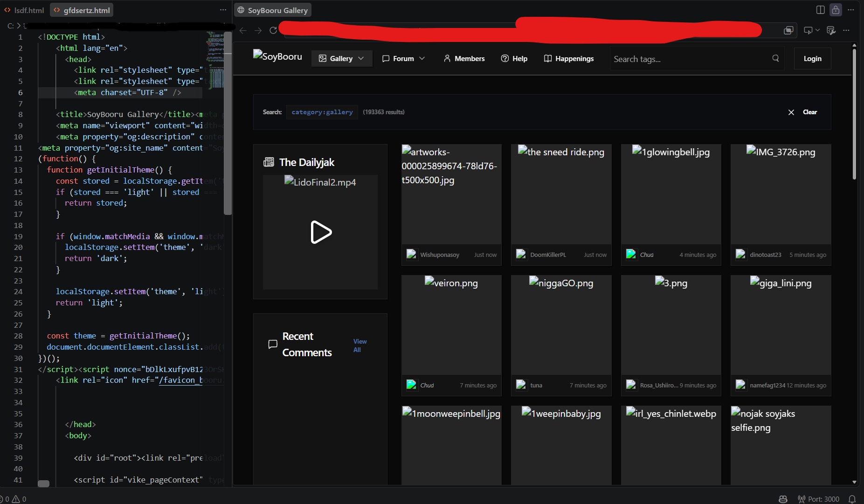Screen dimensions: 864x504
Task: Toggle the lock editor group icon
Action: tap(836, 10)
